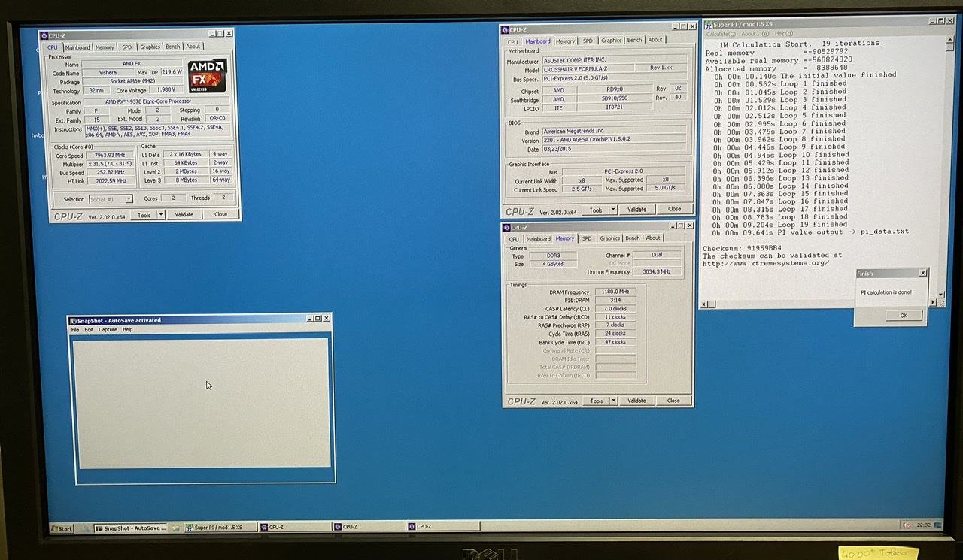Viewport: 963px width, 560px height.
Task: Click the Checksum 91959BB4 line
Action: point(742,248)
